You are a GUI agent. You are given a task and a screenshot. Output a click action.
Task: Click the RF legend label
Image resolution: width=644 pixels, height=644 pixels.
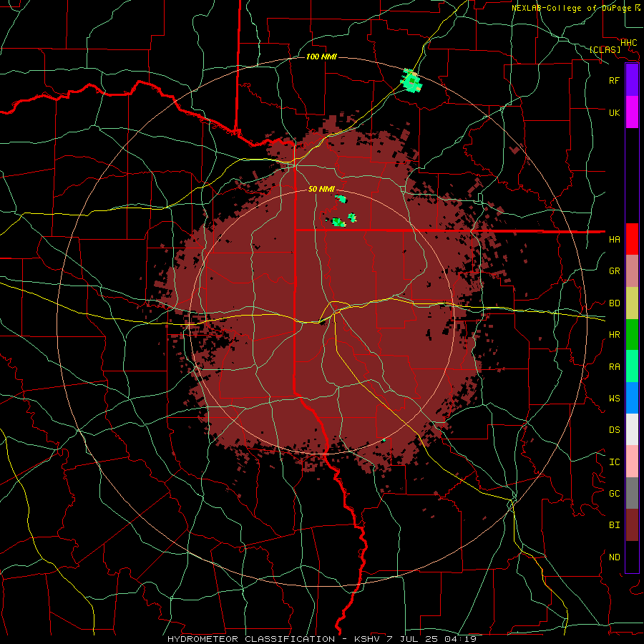pos(615,80)
